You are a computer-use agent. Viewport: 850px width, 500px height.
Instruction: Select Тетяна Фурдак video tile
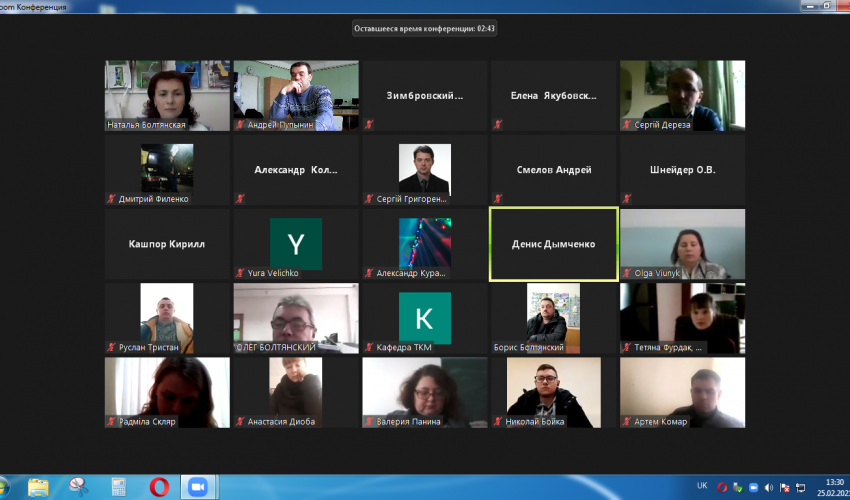click(682, 318)
